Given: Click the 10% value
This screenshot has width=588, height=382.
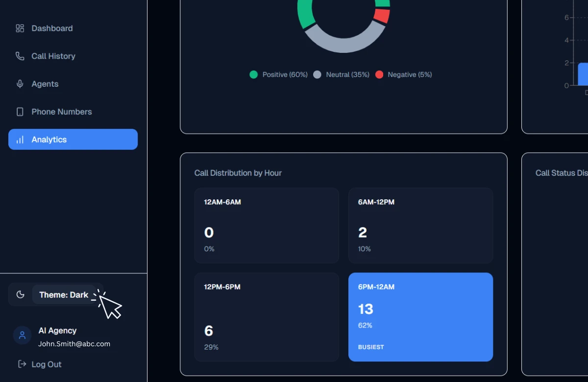Looking at the screenshot, I should point(365,249).
